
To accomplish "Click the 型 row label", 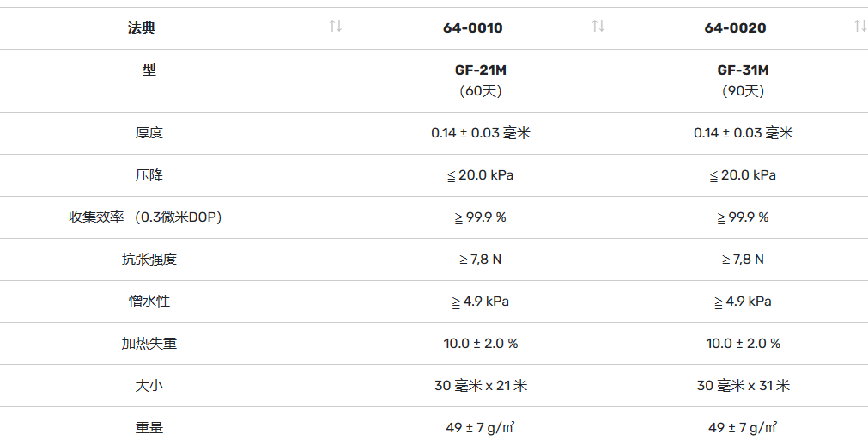I will 149,70.
